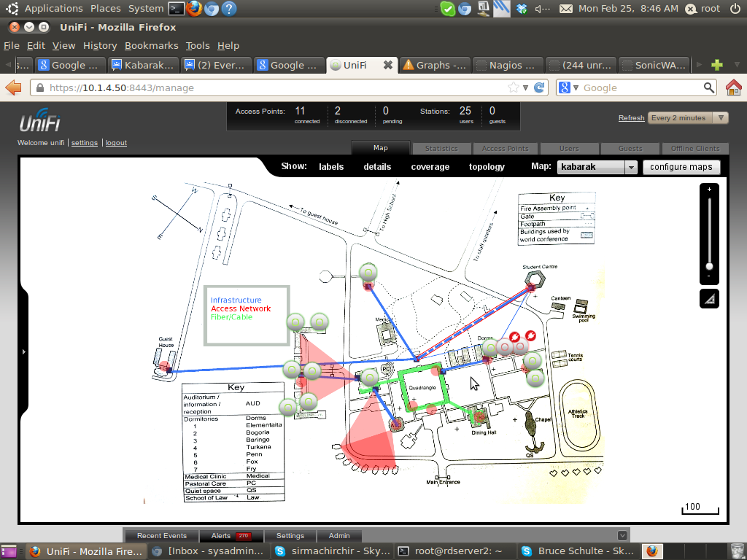Click the zoom in plus icon
Screen dimensions: 747x560
(x=709, y=190)
